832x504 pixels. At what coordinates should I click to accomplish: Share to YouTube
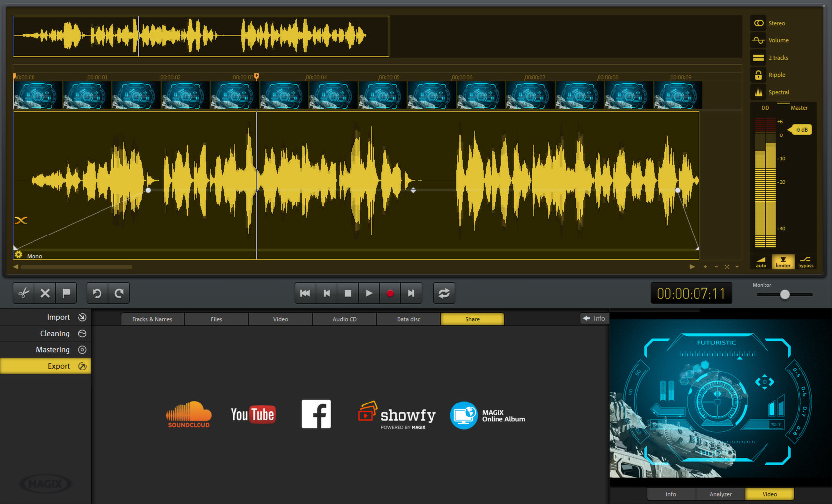click(253, 415)
